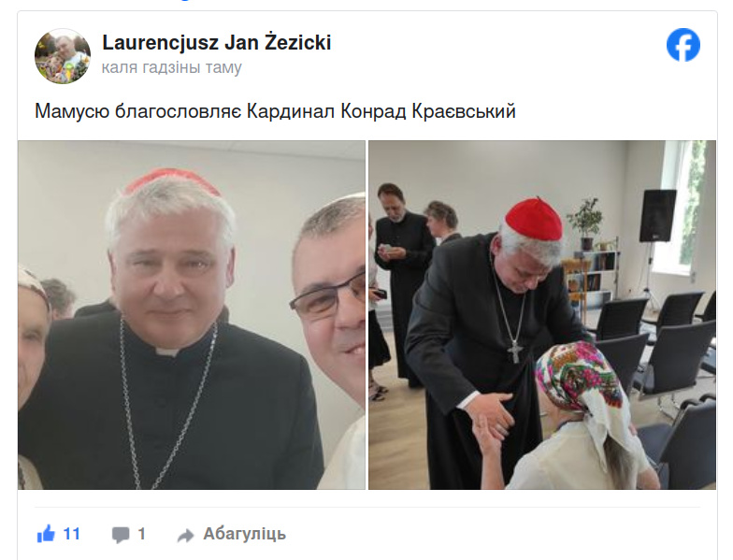Image resolution: width=733 pixels, height=560 pixels.
Task: Click the loudspeaker in the right photo
Action: pos(658,215)
